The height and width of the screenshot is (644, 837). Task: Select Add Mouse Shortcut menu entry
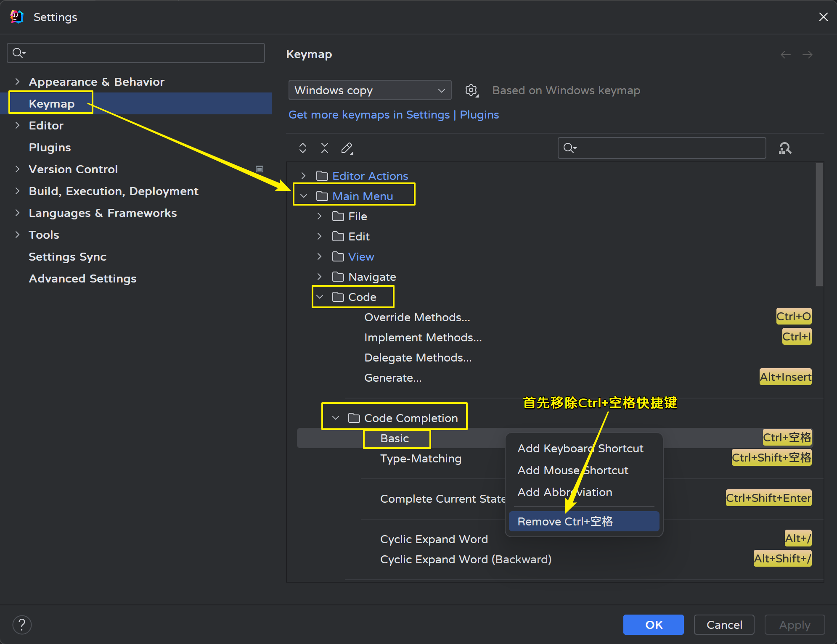(572, 470)
